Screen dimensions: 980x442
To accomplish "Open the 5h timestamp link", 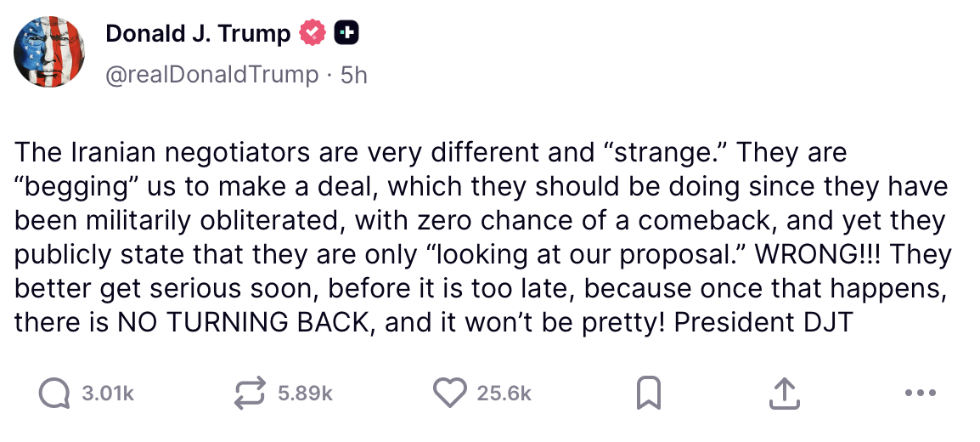I will pos(353,75).
